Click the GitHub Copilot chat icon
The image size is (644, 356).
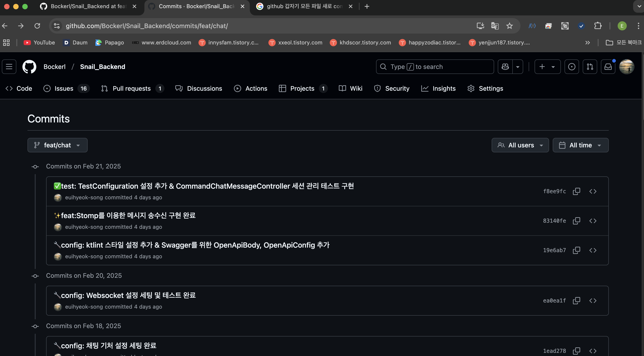coord(505,67)
